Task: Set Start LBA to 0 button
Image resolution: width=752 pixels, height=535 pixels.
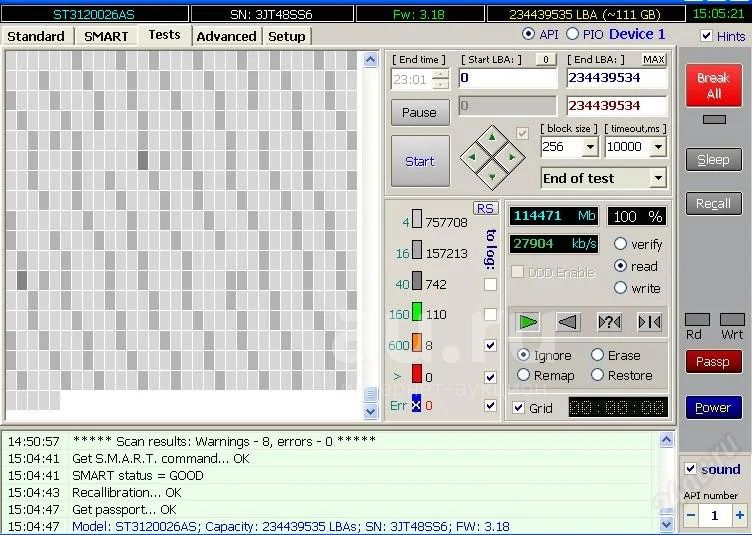Action: pos(545,59)
